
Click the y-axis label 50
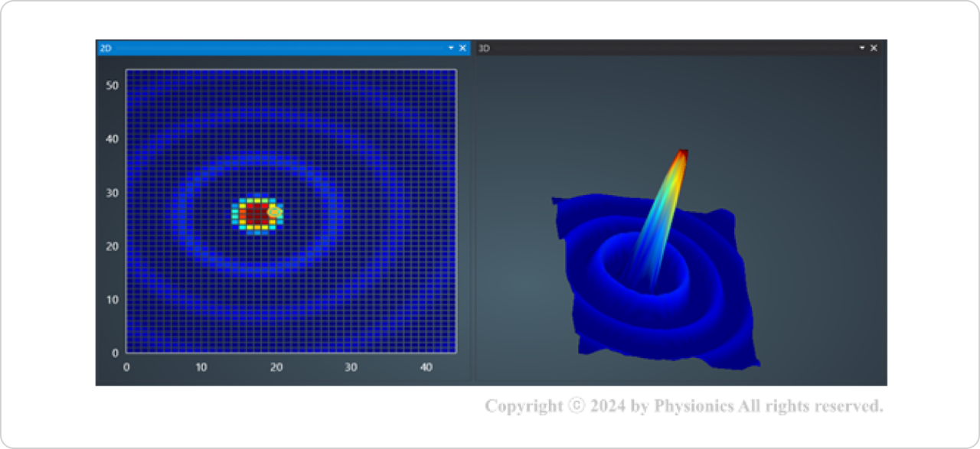(112, 86)
